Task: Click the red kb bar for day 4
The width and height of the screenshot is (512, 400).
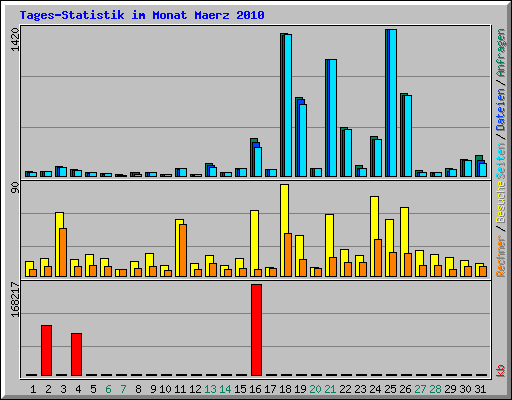Action: 76,354
